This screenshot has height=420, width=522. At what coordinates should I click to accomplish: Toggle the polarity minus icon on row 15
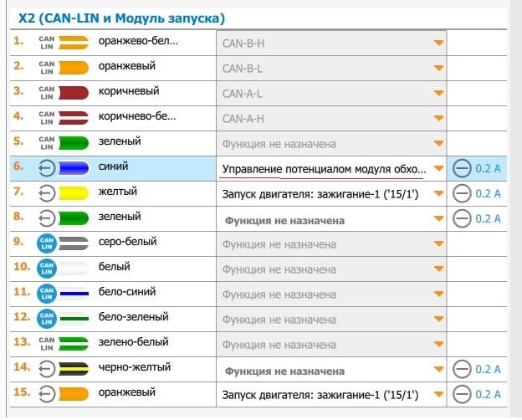click(x=462, y=394)
